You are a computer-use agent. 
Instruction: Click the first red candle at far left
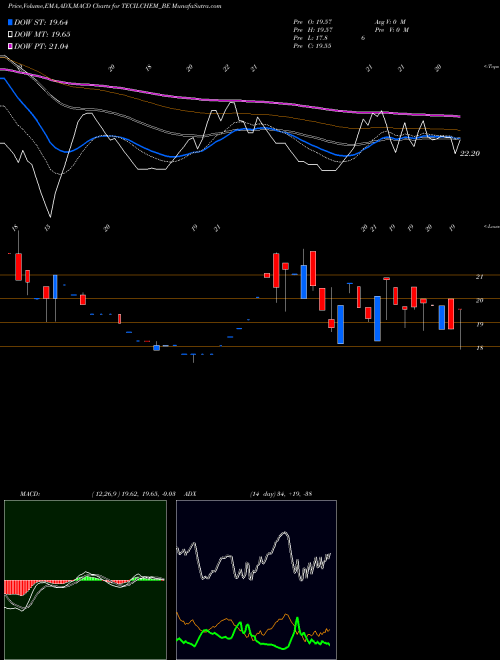click(19, 266)
